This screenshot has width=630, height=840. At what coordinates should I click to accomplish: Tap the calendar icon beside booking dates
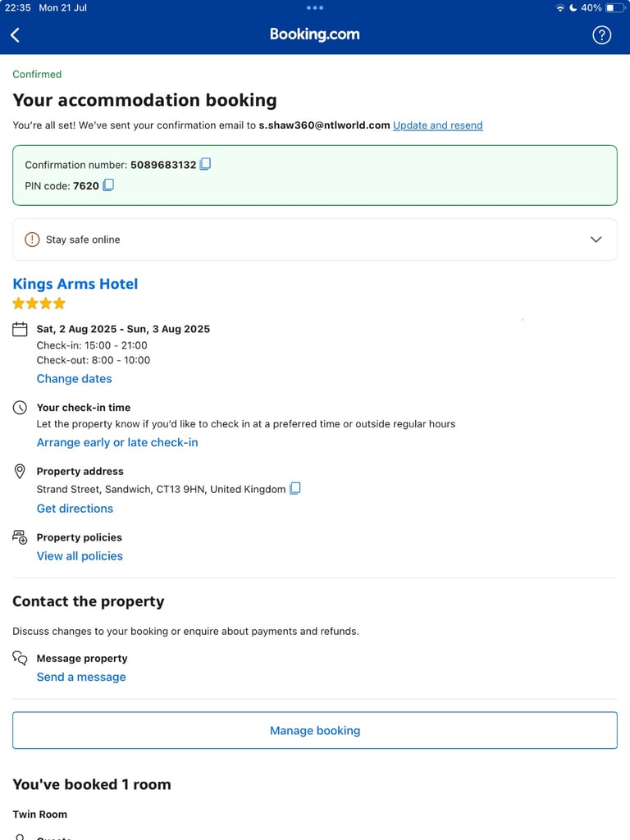click(20, 329)
